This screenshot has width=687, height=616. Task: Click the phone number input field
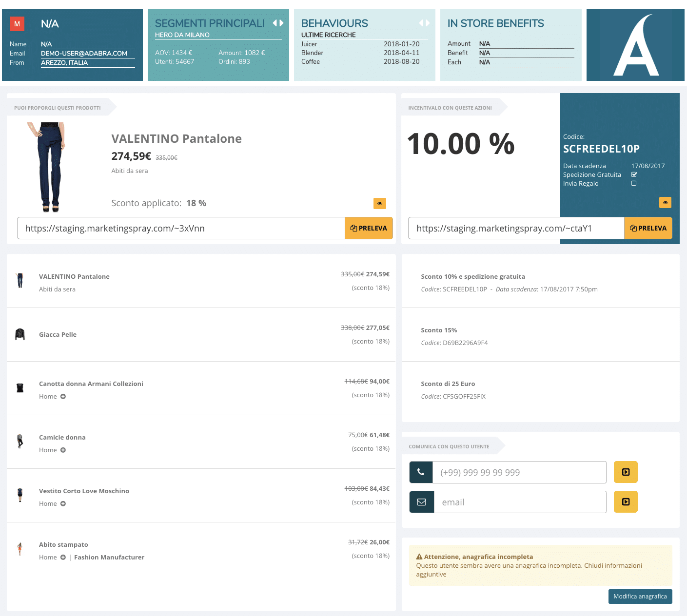(x=519, y=472)
